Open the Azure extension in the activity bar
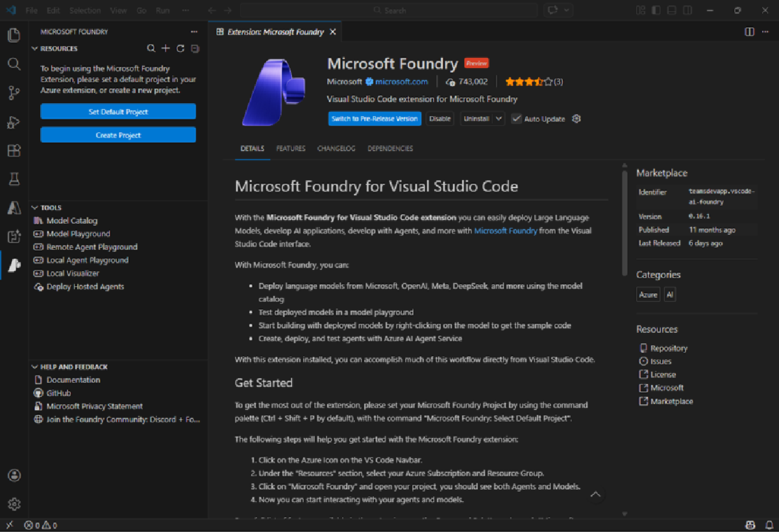 click(x=14, y=208)
